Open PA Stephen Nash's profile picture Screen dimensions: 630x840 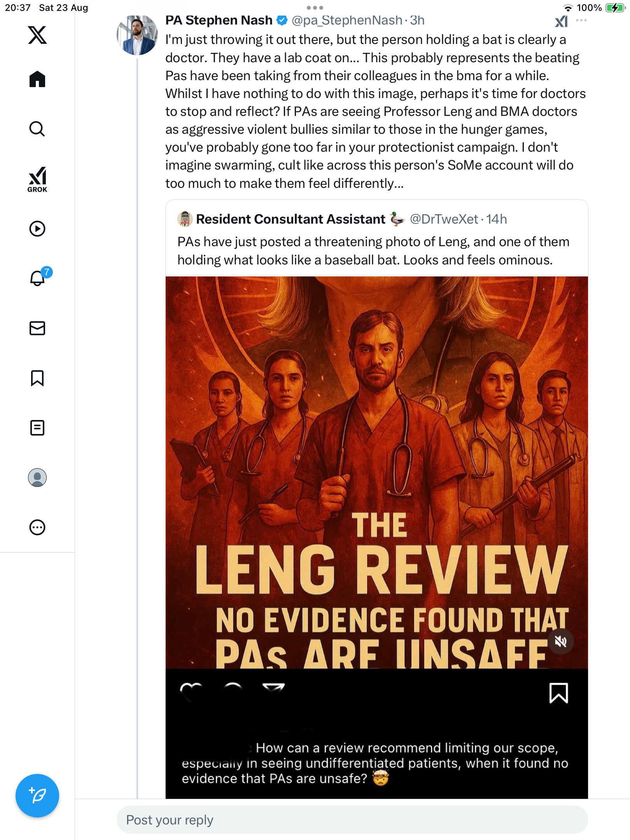[137, 35]
